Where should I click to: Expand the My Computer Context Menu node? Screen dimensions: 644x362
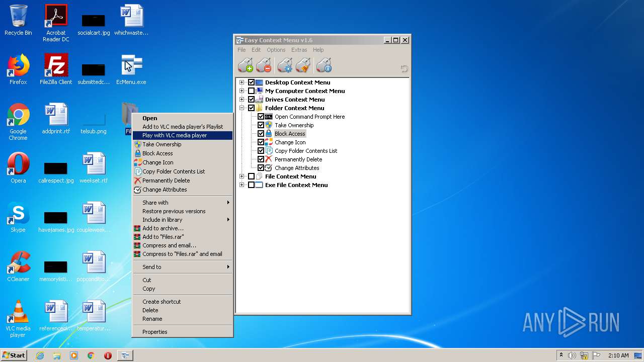pos(242,91)
